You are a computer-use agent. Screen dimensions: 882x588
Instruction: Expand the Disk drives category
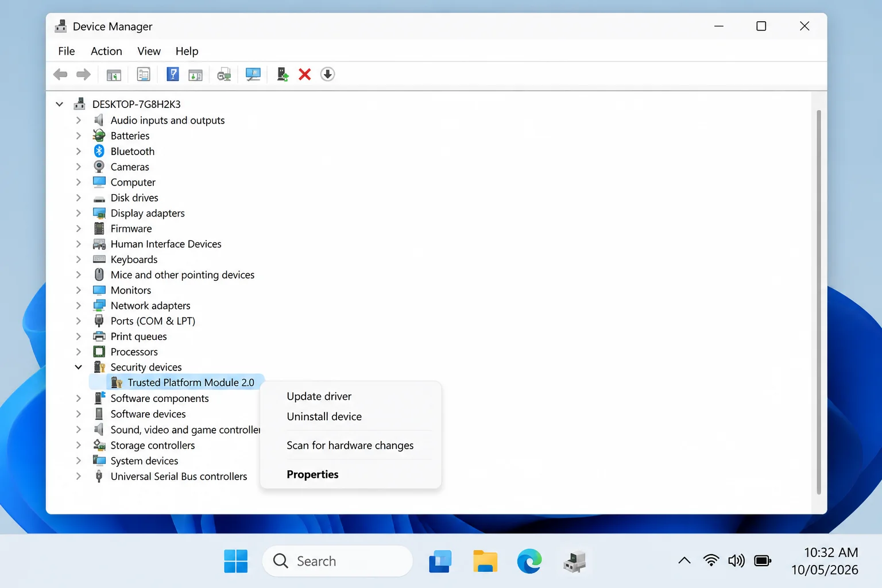tap(79, 198)
